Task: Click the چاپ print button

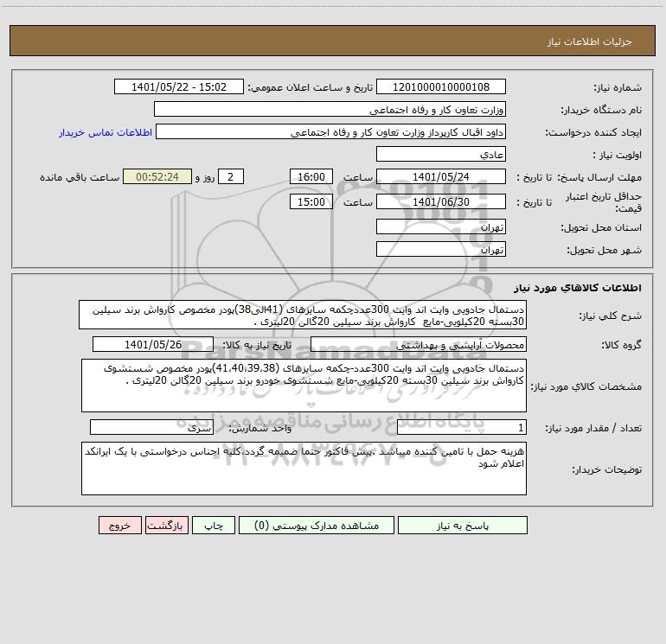Action: point(214,525)
